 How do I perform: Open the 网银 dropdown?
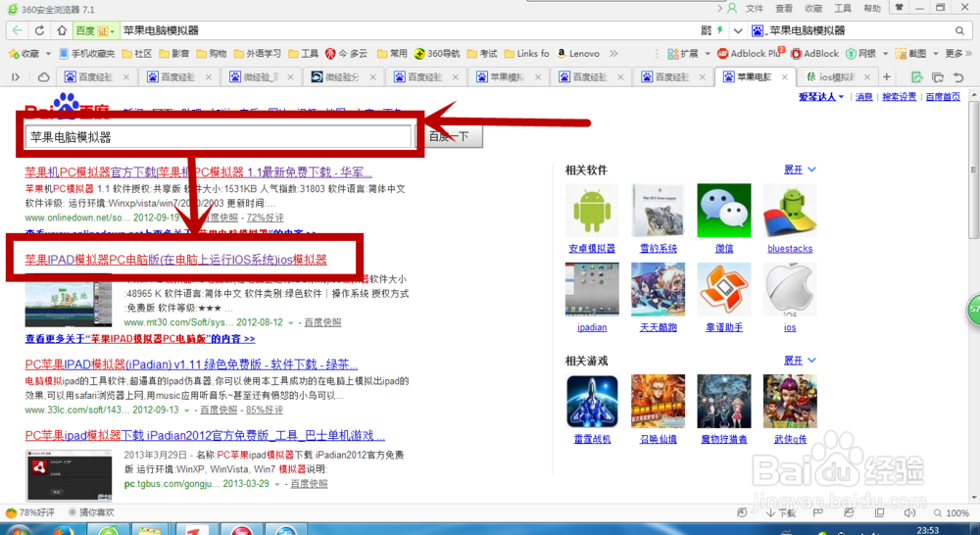(x=885, y=54)
